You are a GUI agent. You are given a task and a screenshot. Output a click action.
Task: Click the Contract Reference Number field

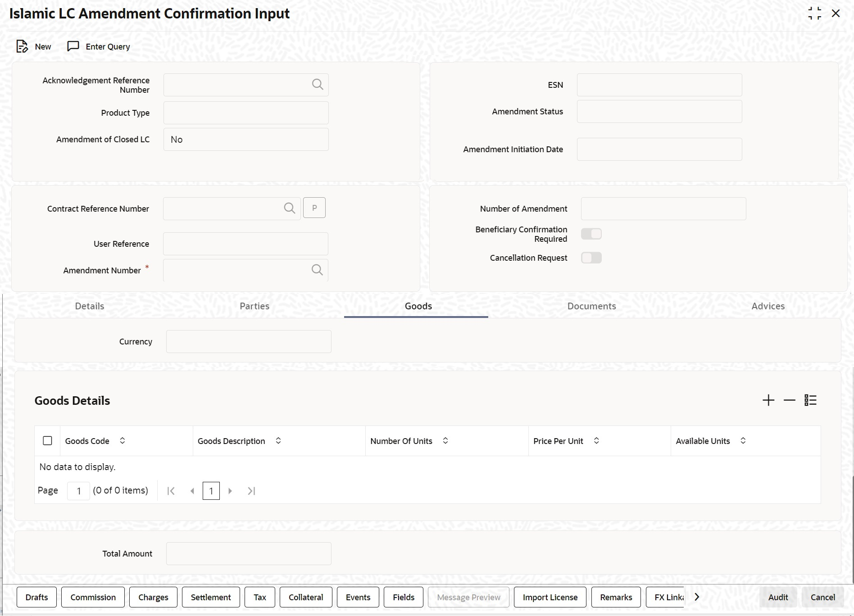tap(232, 208)
